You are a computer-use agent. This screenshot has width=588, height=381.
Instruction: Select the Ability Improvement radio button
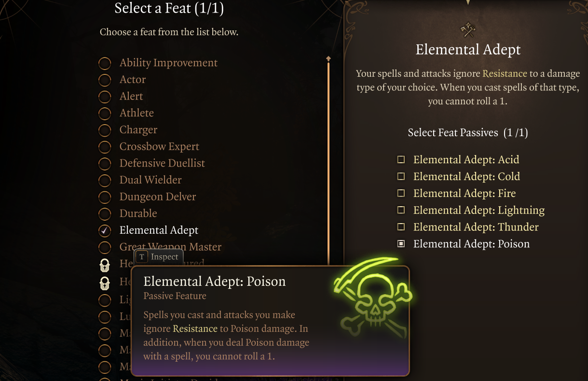click(x=105, y=63)
